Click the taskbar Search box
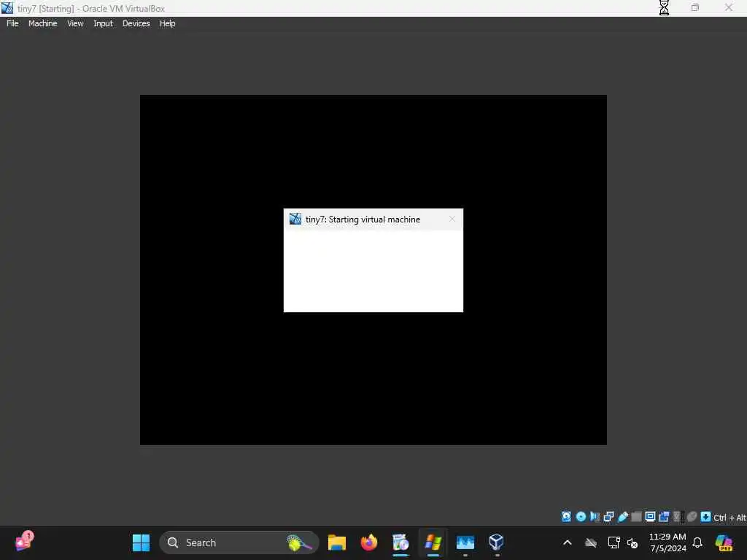 [x=239, y=542]
